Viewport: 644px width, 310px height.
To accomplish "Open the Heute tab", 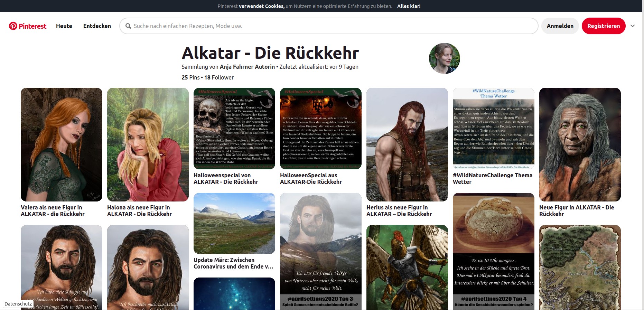I will (x=64, y=26).
